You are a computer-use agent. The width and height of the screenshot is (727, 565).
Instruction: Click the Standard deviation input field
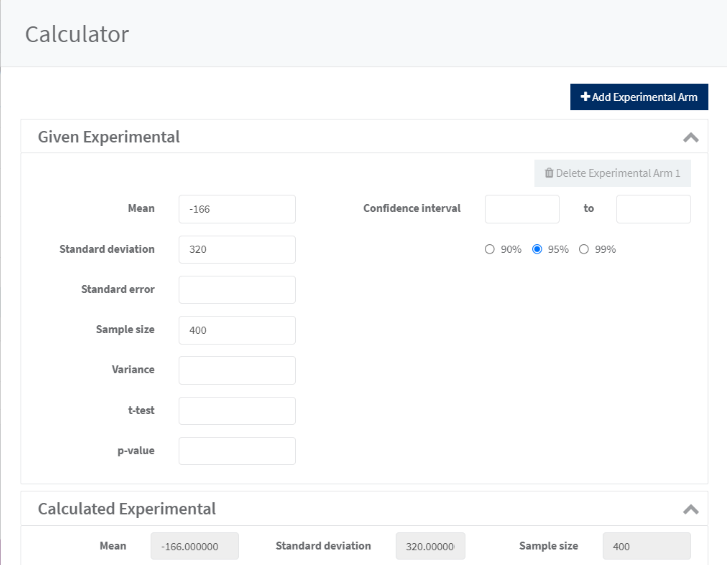tap(237, 249)
